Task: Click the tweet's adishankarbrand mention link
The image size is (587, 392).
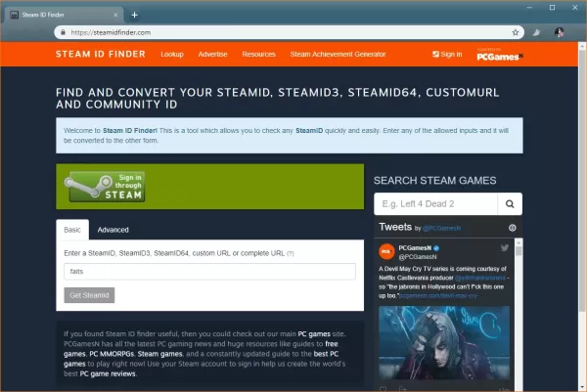Action: [x=480, y=278]
